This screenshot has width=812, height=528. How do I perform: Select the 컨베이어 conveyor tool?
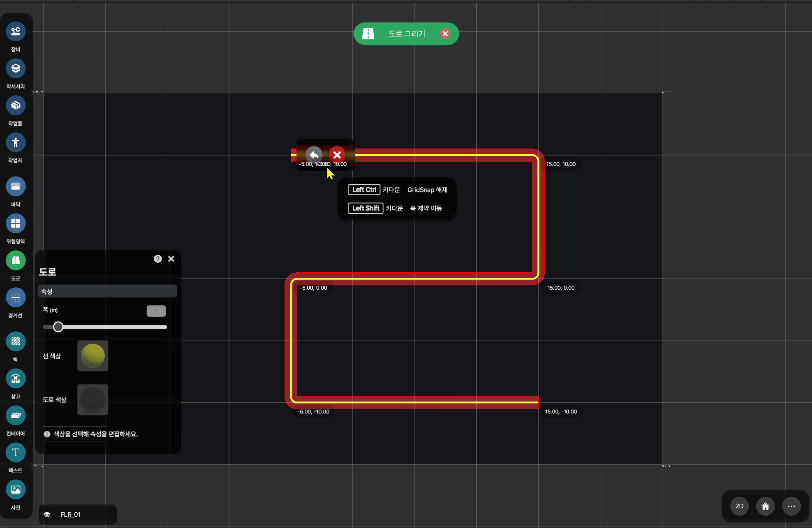coord(15,416)
